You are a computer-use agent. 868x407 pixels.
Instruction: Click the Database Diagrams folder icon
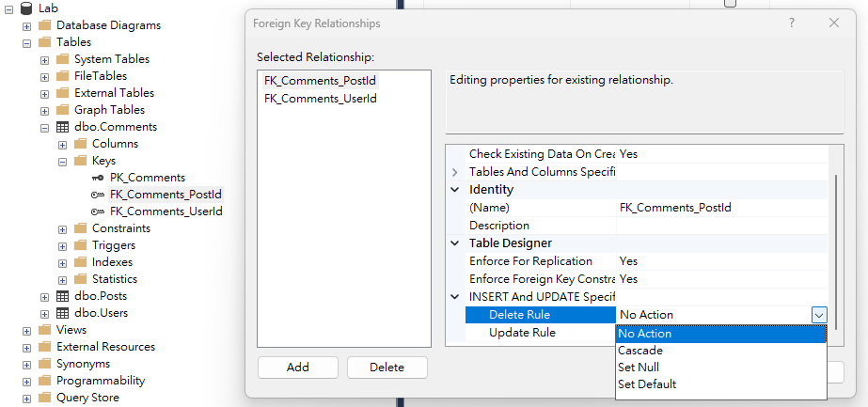[44, 25]
